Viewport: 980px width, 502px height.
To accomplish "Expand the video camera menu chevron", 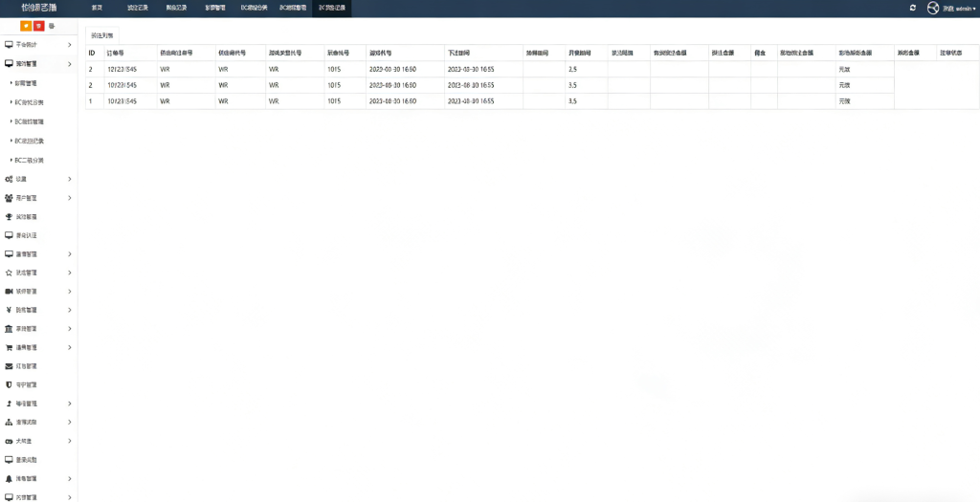I will 69,291.
